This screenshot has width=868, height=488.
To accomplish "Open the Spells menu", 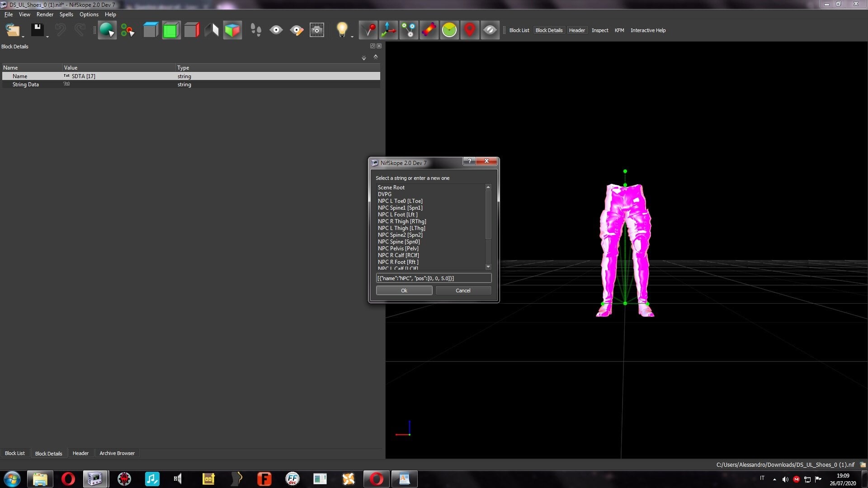I will [x=66, y=14].
